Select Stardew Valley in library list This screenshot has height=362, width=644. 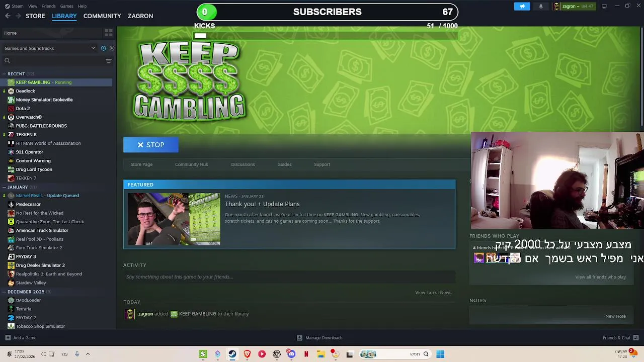pos(31,283)
